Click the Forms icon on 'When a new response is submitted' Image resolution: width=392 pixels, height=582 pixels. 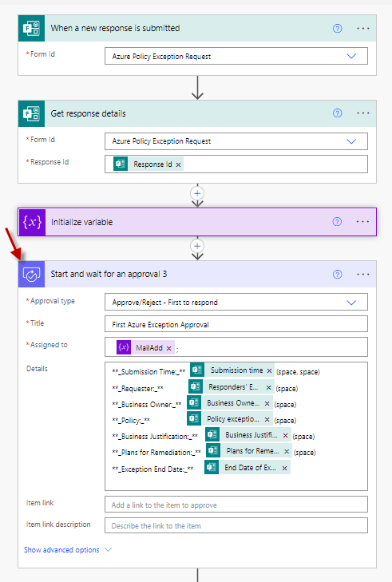pyautogui.click(x=32, y=28)
